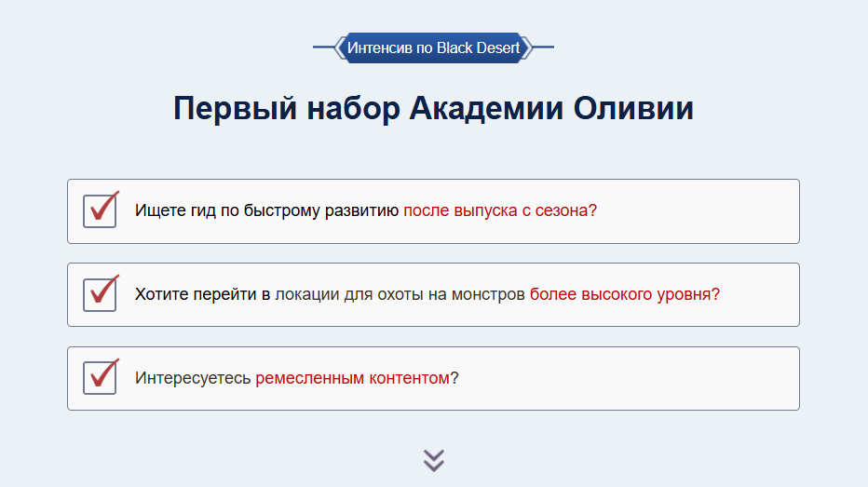Image resolution: width=868 pixels, height=487 pixels.
Task: Toggle the checkbox beside "Хотите перейти в локации"
Action: pos(101,294)
